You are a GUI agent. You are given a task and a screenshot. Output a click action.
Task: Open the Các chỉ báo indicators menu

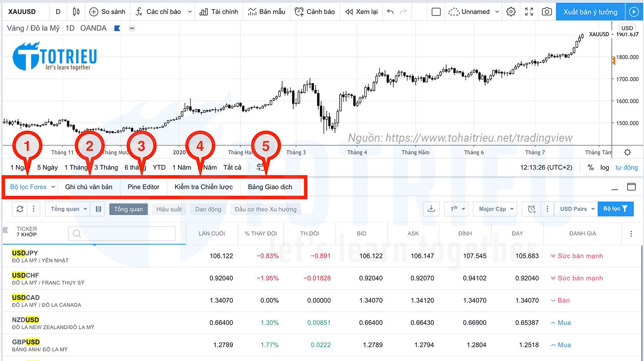point(158,12)
